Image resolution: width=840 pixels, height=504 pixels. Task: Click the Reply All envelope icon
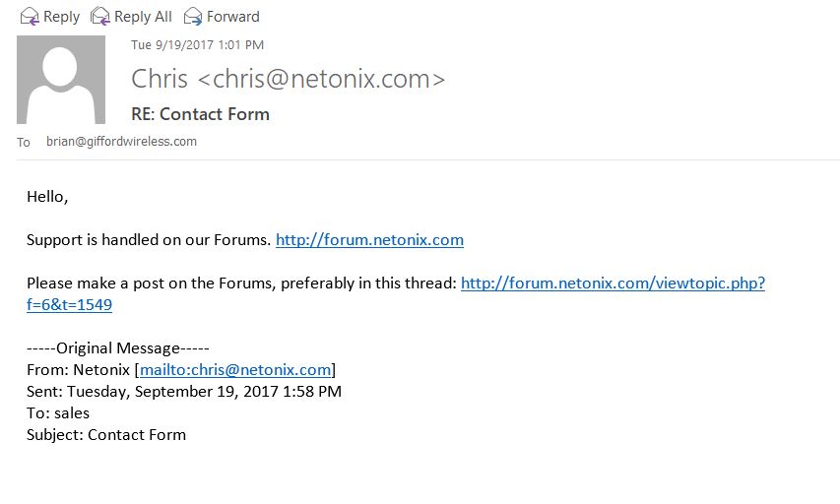point(99,16)
